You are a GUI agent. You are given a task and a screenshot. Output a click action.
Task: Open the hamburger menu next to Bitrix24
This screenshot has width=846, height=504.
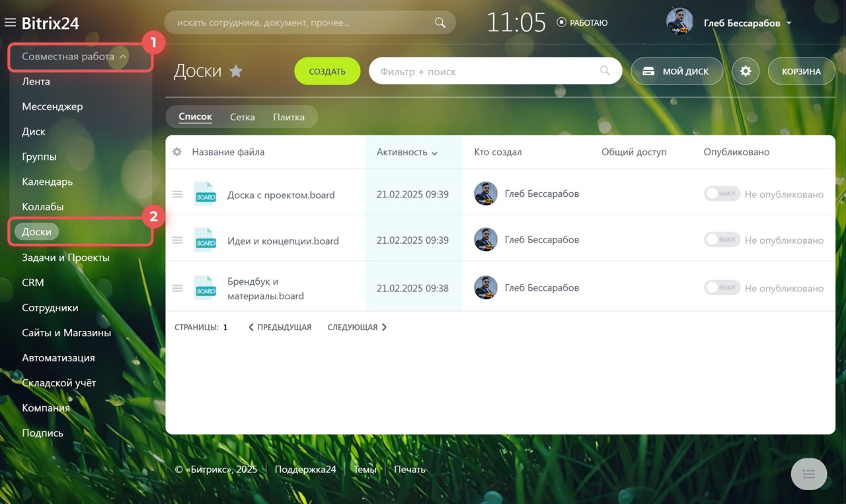pyautogui.click(x=10, y=22)
